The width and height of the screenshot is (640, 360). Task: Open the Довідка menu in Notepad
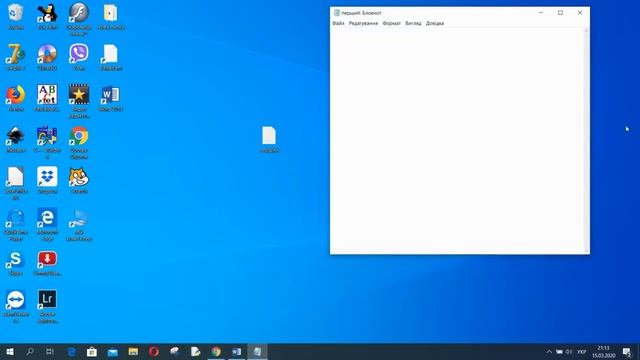tap(435, 23)
